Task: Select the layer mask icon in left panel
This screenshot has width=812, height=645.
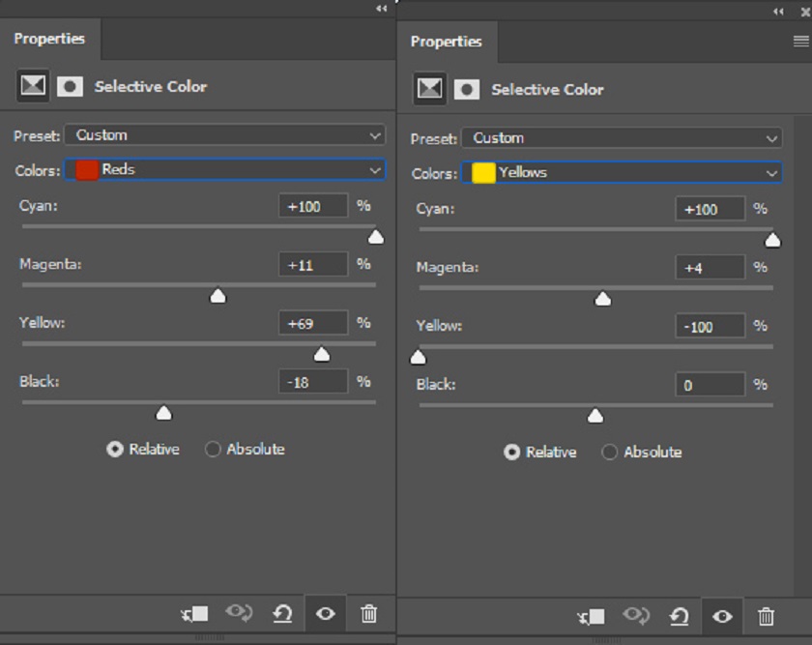Action: click(x=70, y=86)
